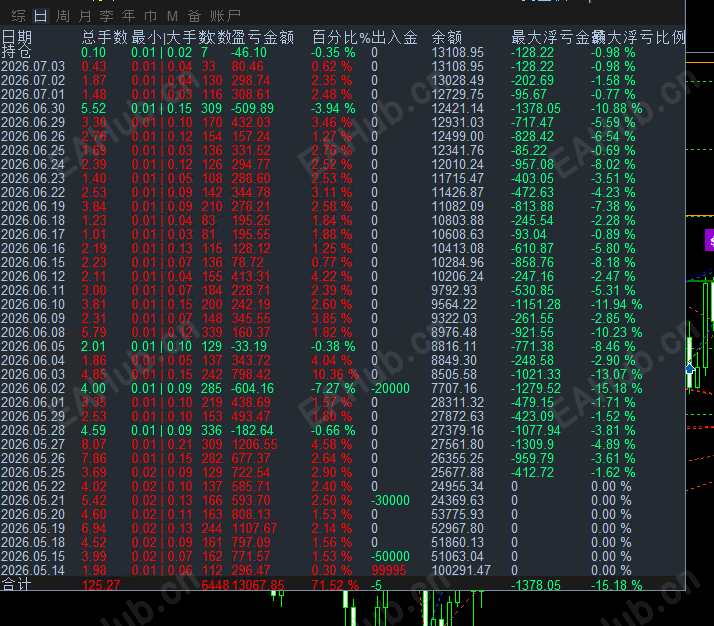This screenshot has width=714, height=626.
Task: Select the 2026.05.18 date row
Action: point(33,543)
